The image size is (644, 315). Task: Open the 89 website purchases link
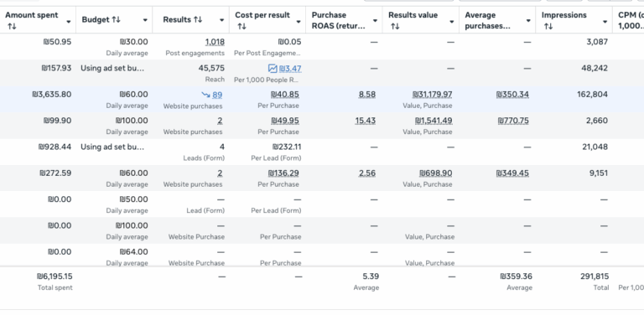pos(217,95)
